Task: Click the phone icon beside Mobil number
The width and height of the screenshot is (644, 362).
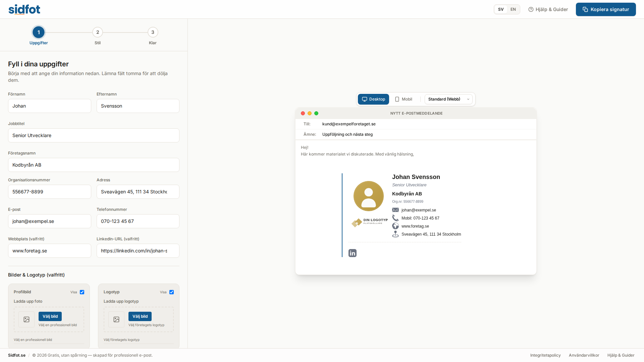Action: pos(395,218)
